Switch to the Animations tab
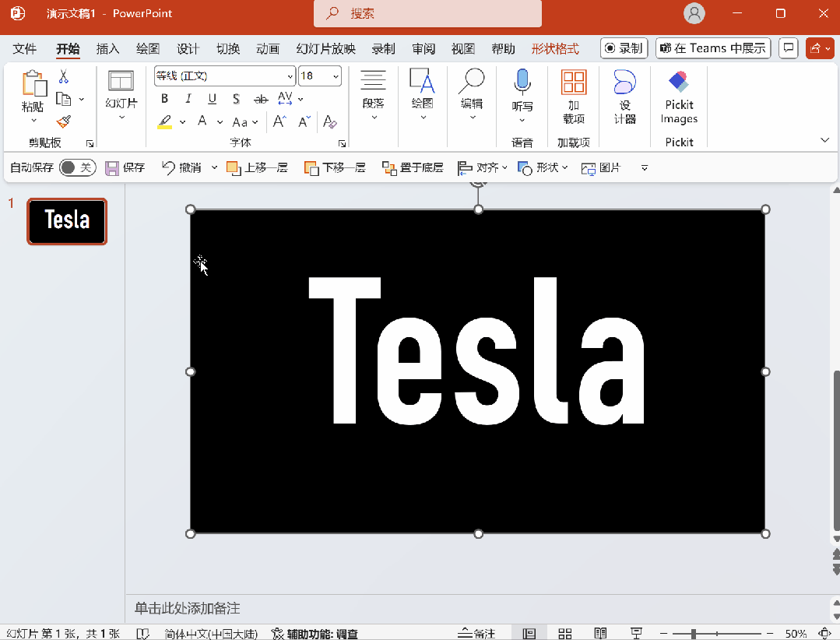Viewport: 840px width, 640px height. click(268, 49)
